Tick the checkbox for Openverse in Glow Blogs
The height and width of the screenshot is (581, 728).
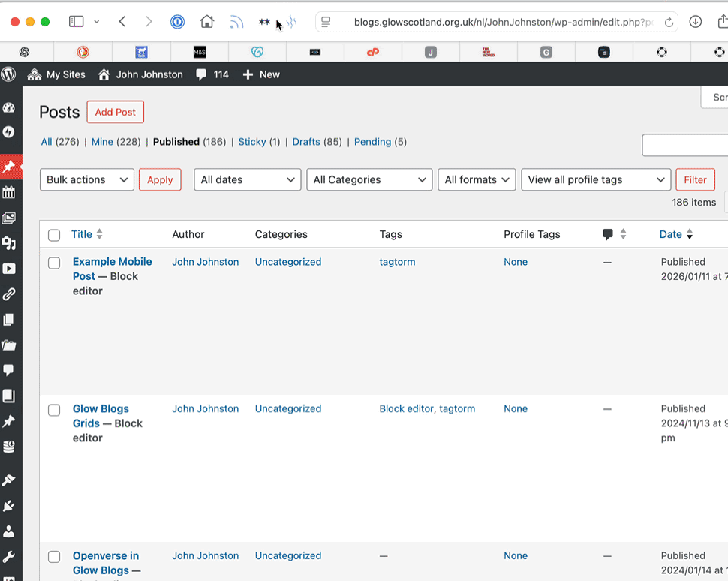pos(54,557)
